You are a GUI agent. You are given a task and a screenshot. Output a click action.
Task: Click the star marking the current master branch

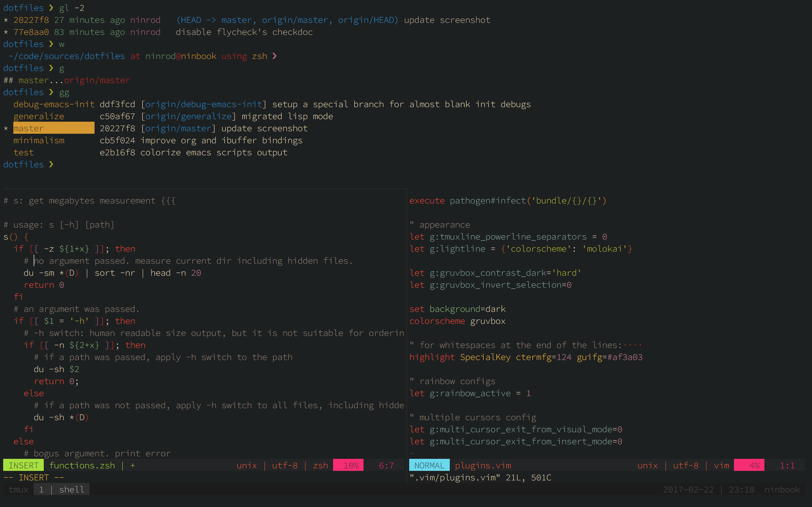coord(6,129)
